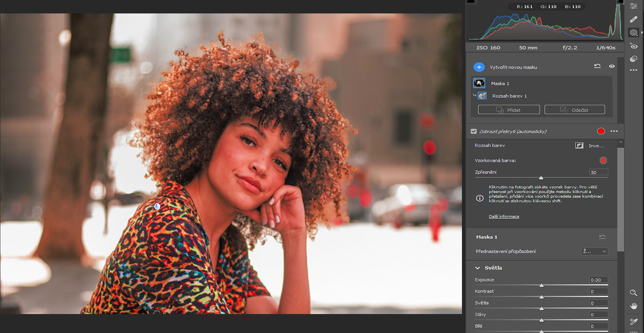644x333 pixels.
Task: Select the Masking tool icon
Action: click(x=634, y=33)
